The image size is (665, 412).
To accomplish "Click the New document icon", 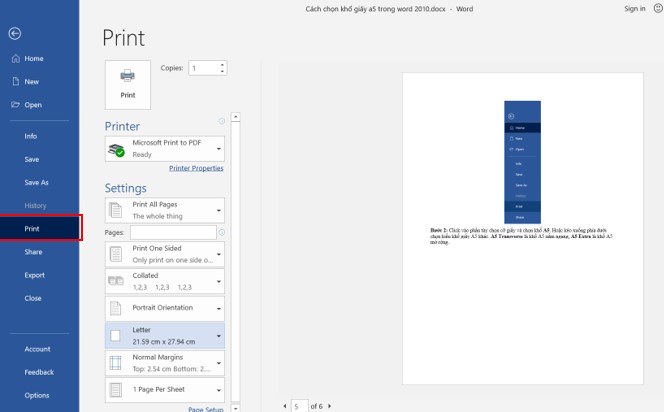I will pos(15,82).
